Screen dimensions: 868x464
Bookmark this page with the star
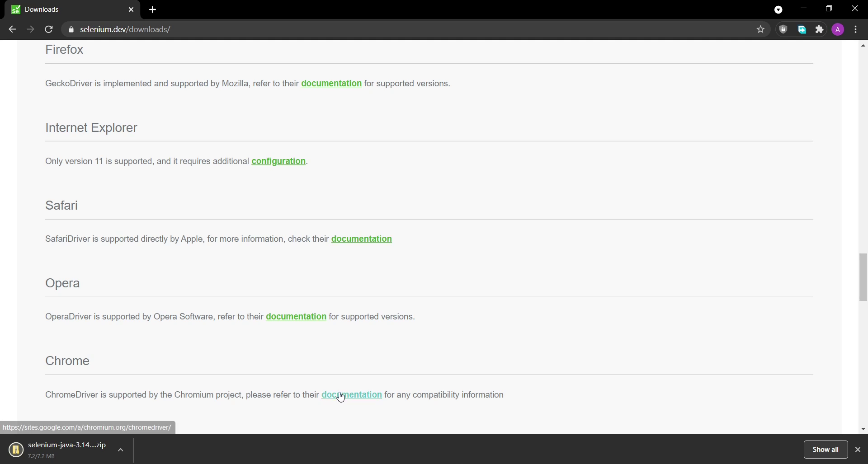tap(760, 29)
